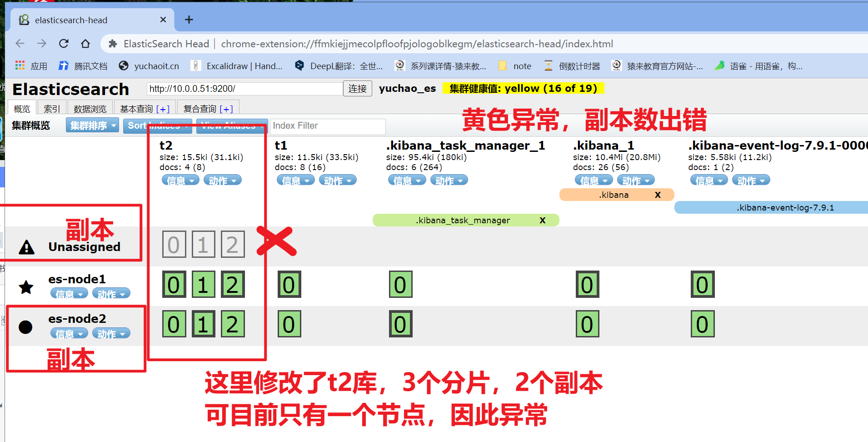
Task: Click the Index Filter input field
Action: pos(327,126)
